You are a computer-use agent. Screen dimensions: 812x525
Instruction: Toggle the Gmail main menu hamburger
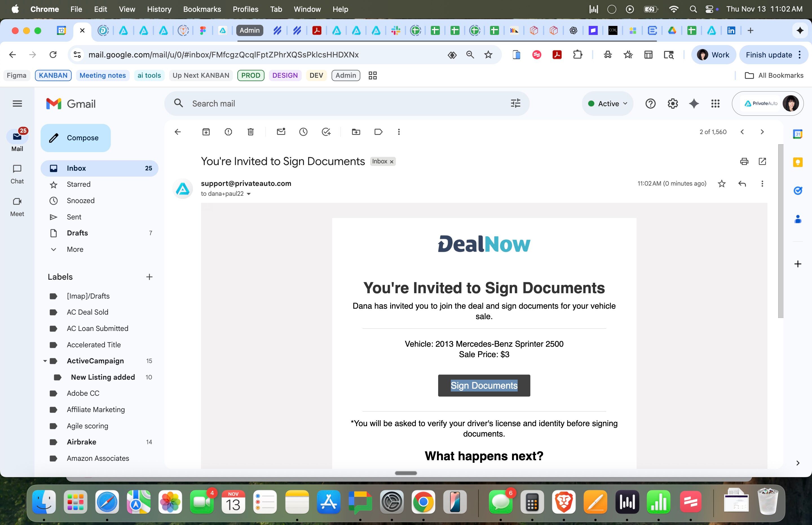17,104
